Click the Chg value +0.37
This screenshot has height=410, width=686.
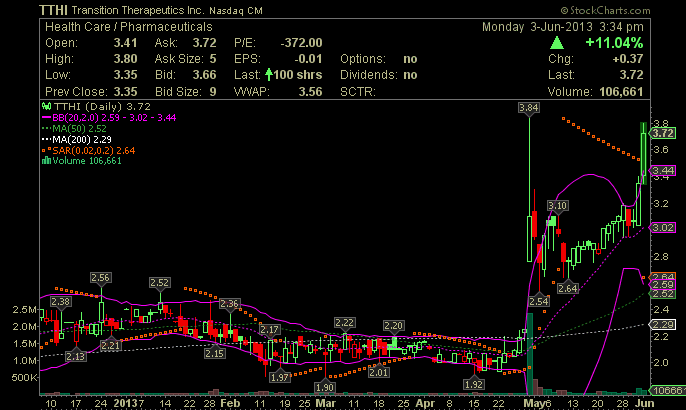click(x=627, y=59)
